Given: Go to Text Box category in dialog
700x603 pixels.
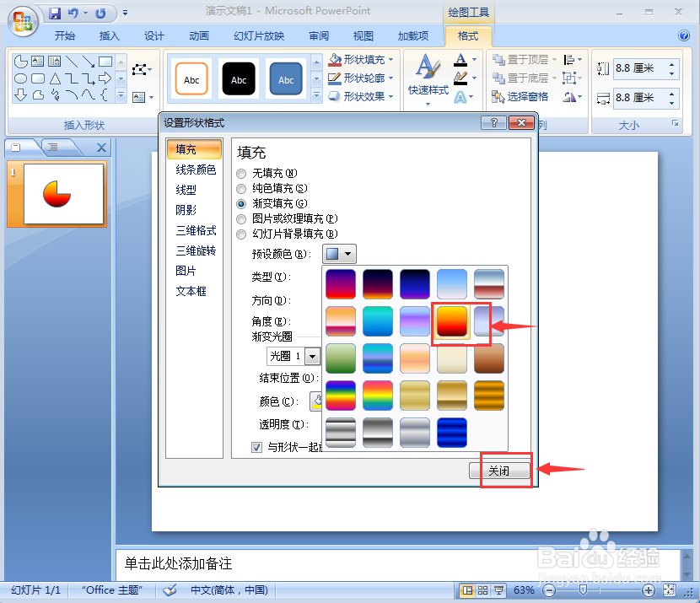Looking at the screenshot, I should point(191,291).
